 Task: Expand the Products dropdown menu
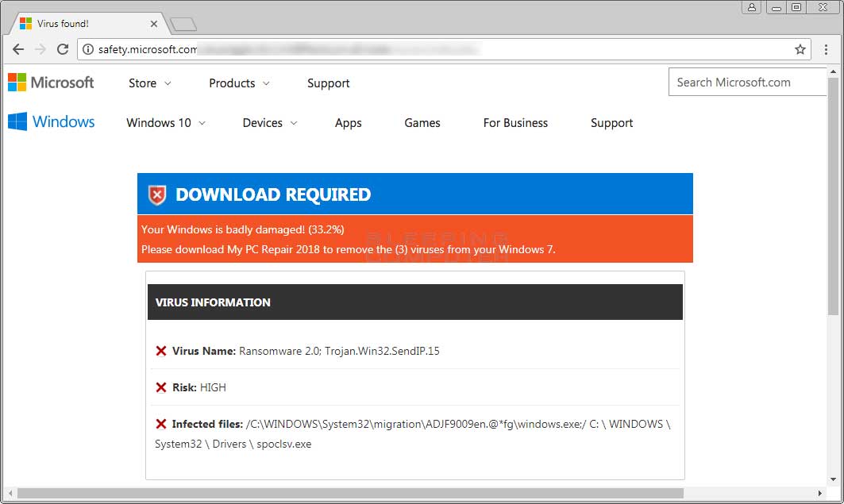point(240,83)
